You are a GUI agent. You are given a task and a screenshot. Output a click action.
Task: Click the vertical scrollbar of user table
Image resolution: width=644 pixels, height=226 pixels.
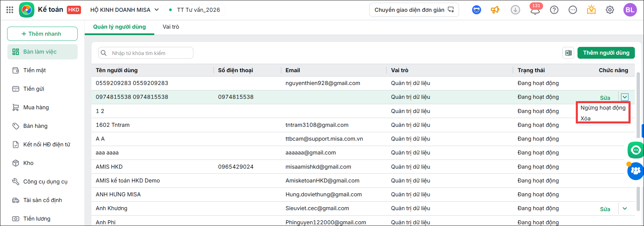click(x=638, y=142)
